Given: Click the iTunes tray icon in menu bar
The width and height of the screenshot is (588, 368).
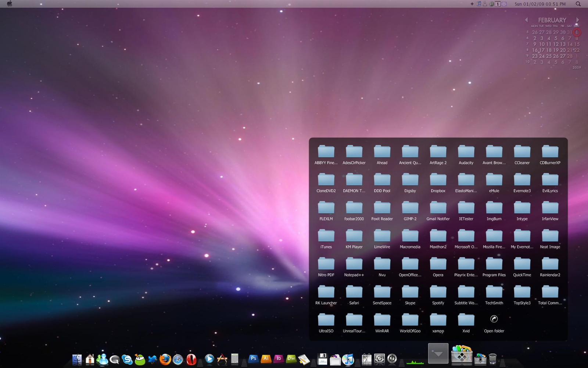Looking at the screenshot, I should 478,4.
